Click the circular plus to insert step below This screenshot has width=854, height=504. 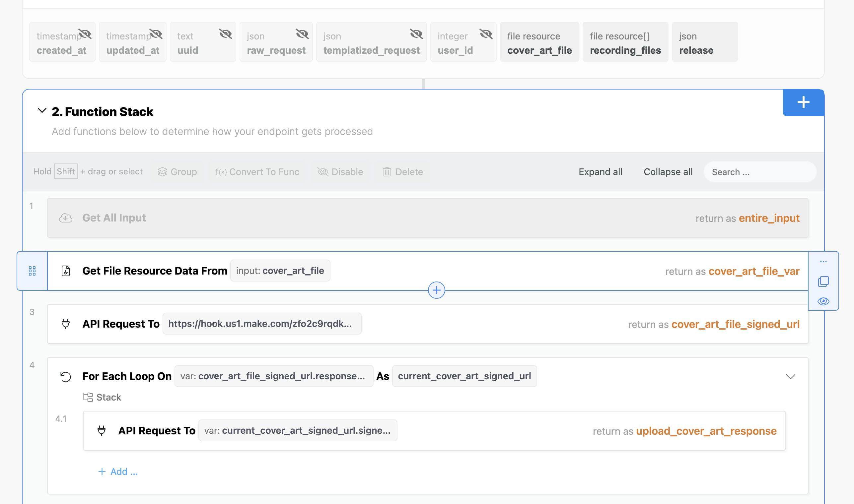[x=436, y=290]
